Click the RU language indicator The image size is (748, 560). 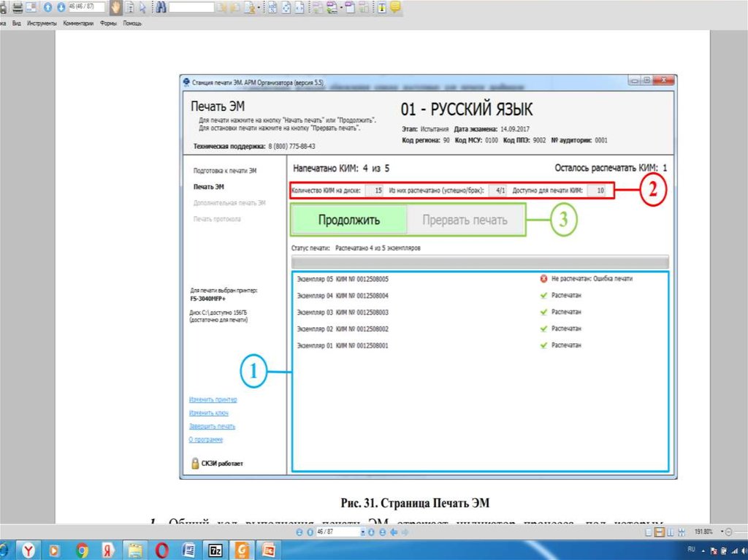[x=691, y=549]
